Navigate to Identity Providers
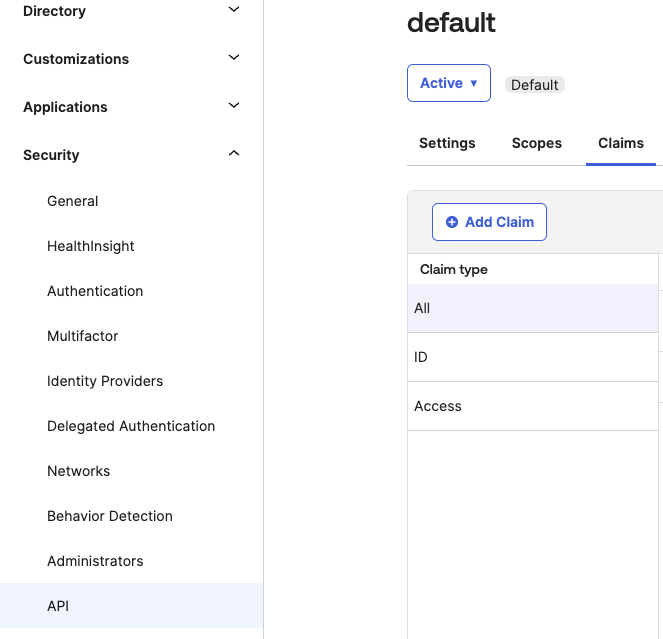Image resolution: width=663 pixels, height=639 pixels. pos(105,381)
